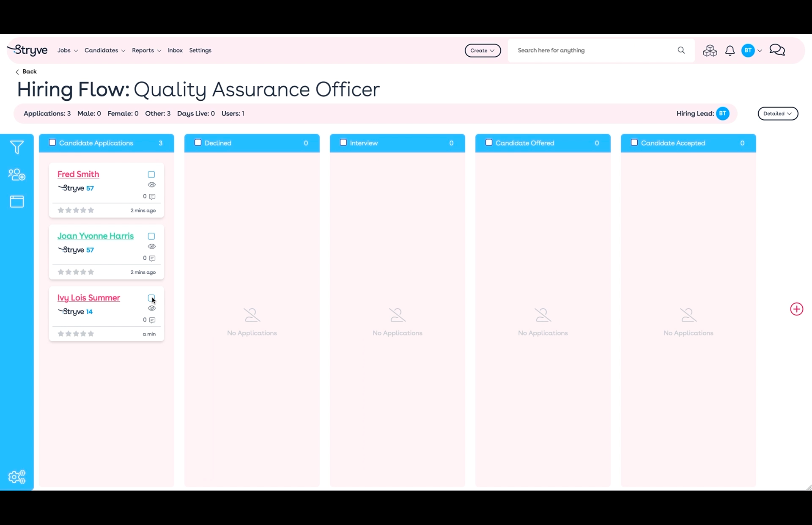Open the Detailed view dropdown
Viewport: 812px width, 525px height.
pos(778,113)
